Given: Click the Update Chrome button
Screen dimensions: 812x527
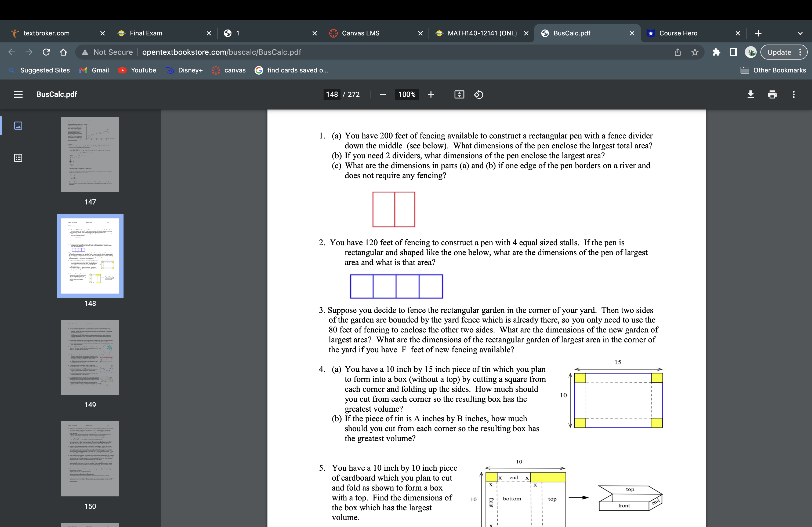Looking at the screenshot, I should click(779, 52).
